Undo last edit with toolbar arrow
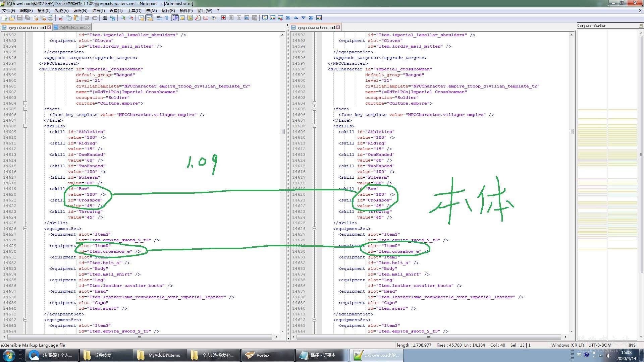Viewport: 644px width, 362px height. [x=87, y=18]
